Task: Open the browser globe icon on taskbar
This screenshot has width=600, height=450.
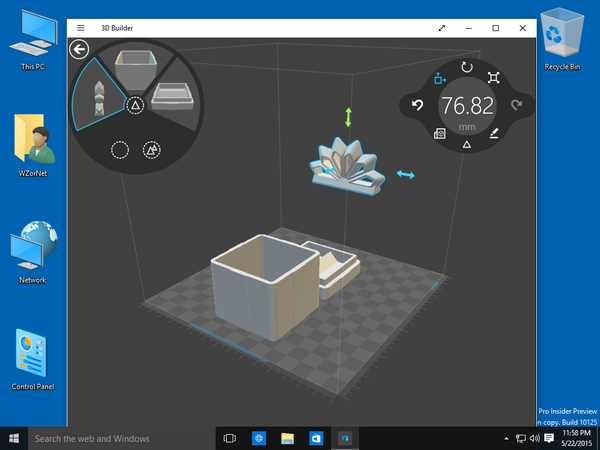Action: coord(259,439)
